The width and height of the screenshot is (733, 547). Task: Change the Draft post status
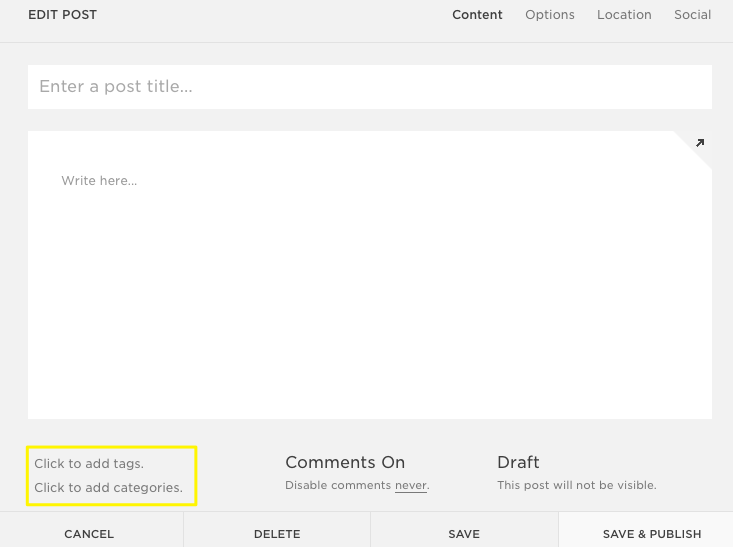518,462
